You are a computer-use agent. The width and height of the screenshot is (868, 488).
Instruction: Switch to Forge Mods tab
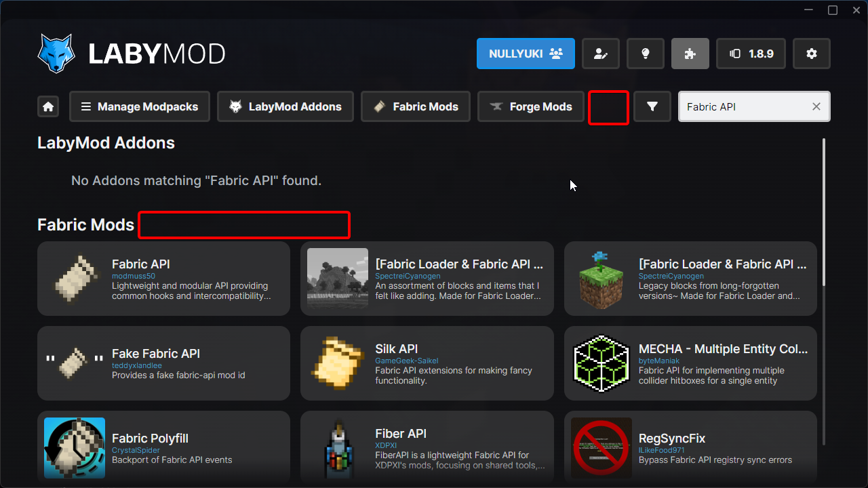pyautogui.click(x=531, y=106)
